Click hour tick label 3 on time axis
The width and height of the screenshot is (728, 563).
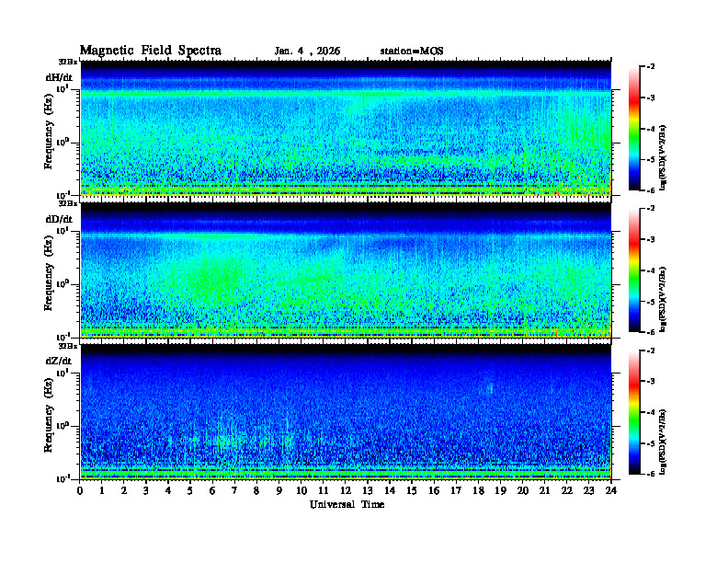coord(146,490)
